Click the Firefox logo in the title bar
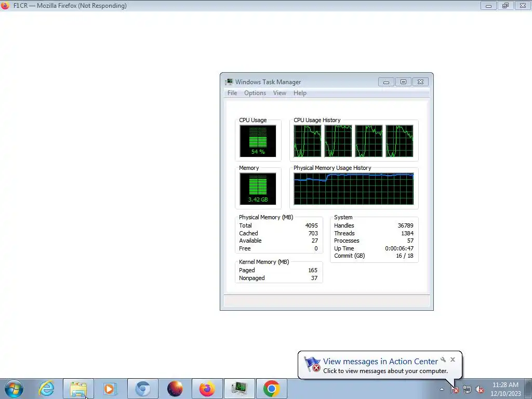532x399 pixels. (5, 5)
